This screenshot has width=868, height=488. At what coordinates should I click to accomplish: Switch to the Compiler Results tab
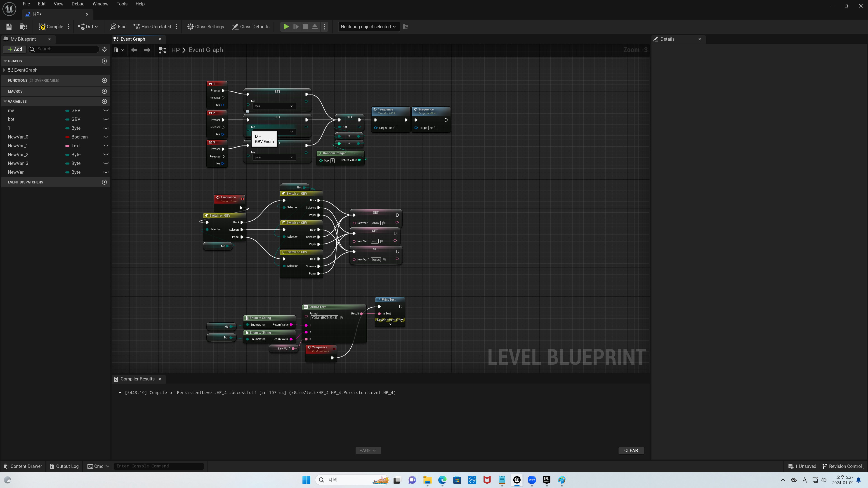click(x=137, y=379)
